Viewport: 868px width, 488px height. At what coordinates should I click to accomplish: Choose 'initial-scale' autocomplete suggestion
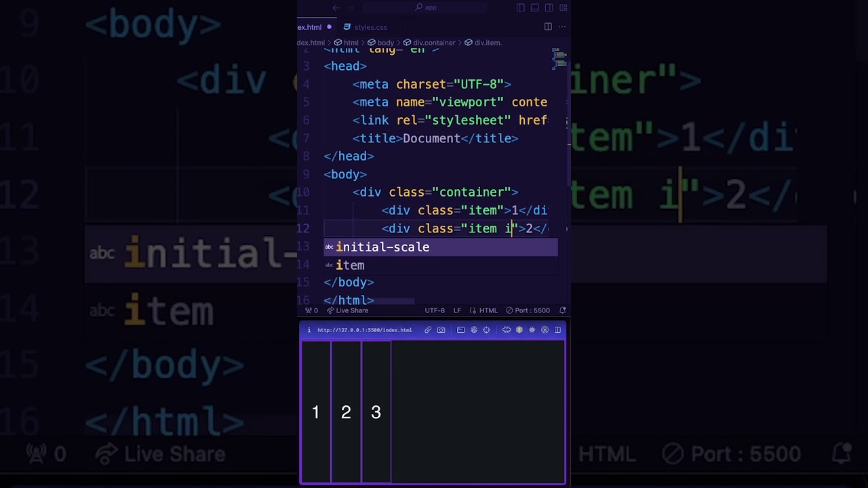point(441,247)
